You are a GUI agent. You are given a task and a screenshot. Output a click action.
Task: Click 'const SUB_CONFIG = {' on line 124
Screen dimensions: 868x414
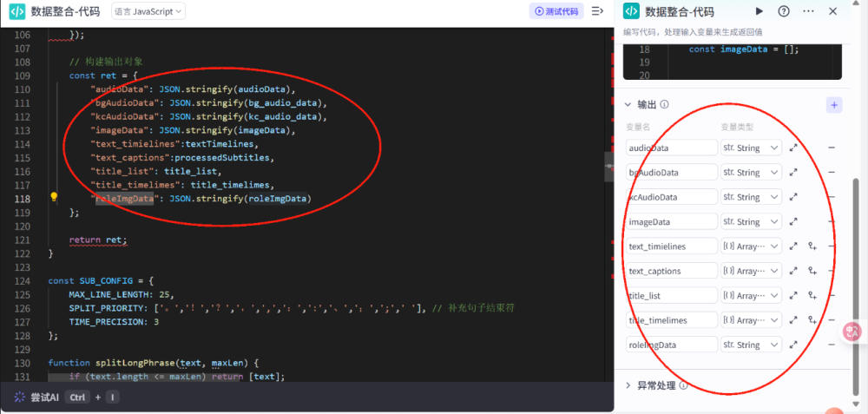(x=101, y=280)
